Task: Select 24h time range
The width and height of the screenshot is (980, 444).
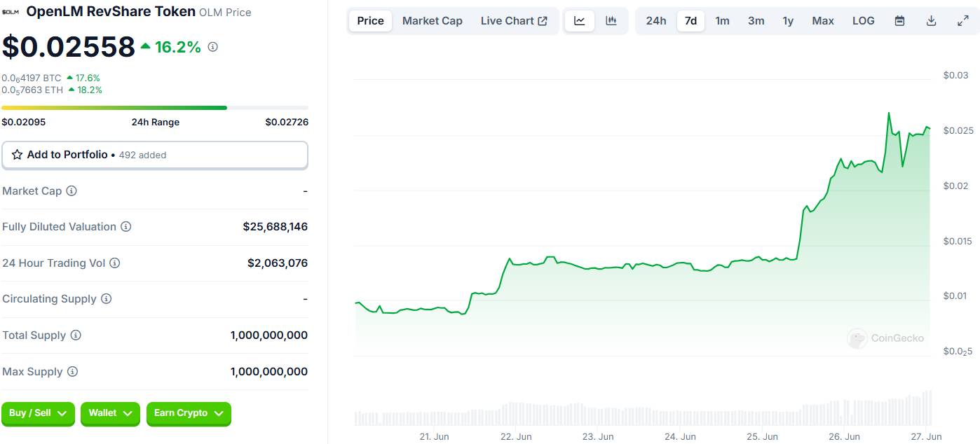Action: [x=656, y=21]
